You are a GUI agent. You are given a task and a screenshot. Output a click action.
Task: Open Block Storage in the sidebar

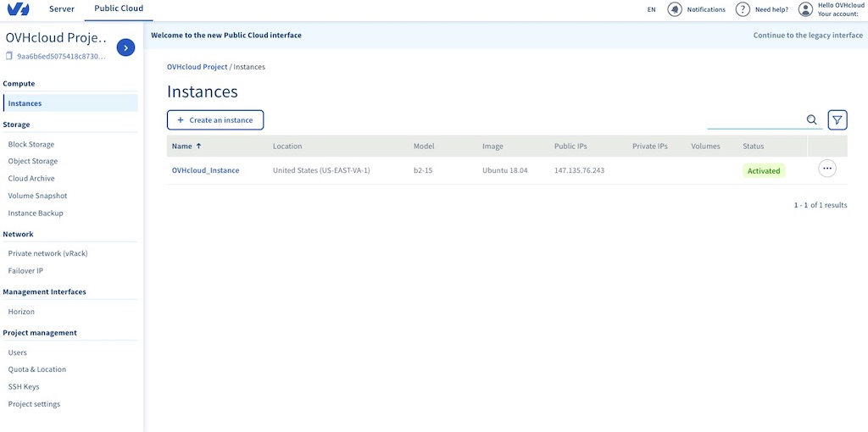coord(31,144)
